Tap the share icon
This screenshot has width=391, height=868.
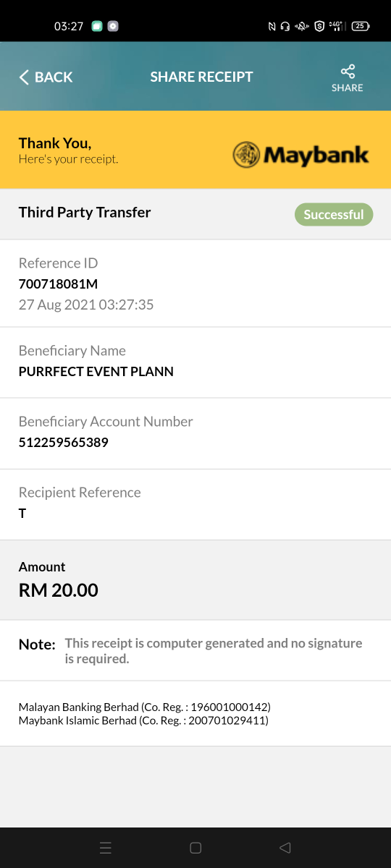tap(348, 71)
